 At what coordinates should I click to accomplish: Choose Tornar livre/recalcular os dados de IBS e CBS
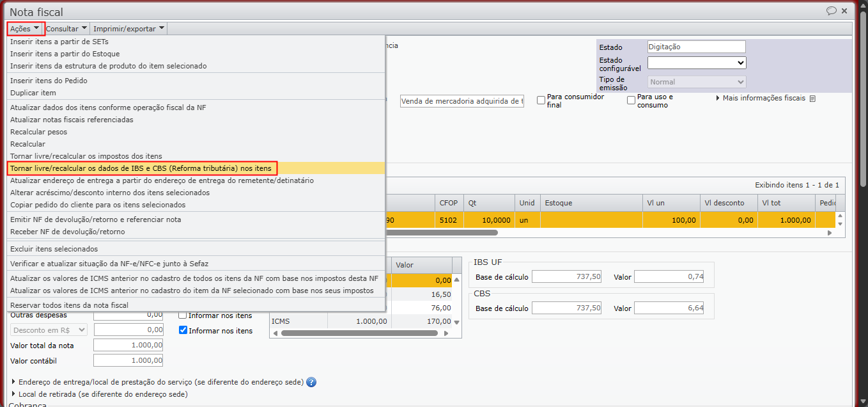196,168
